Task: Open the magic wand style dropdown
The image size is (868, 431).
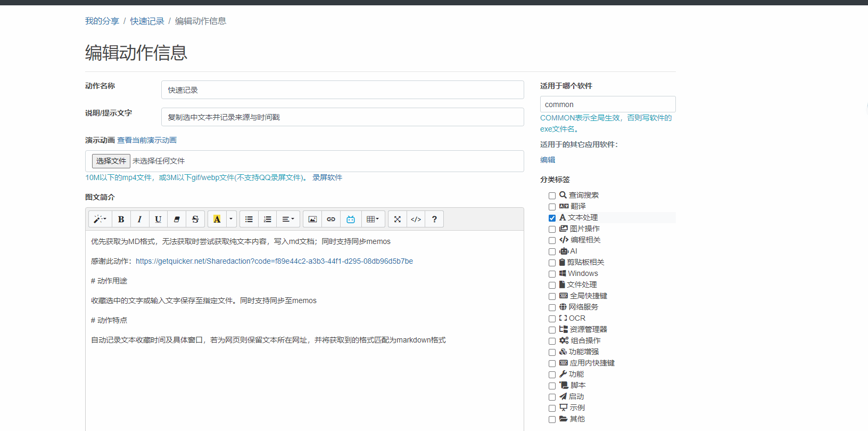Action: point(100,219)
